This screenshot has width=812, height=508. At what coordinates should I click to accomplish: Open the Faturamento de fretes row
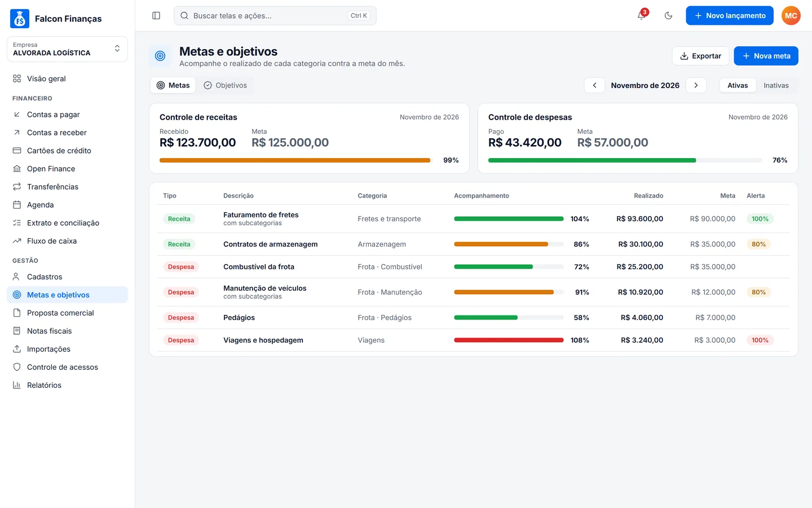pyautogui.click(x=474, y=219)
